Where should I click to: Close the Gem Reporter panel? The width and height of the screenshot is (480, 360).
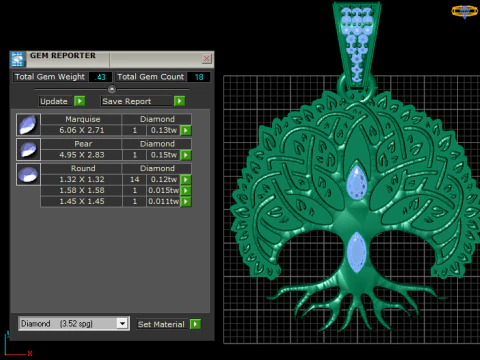pos(207,59)
